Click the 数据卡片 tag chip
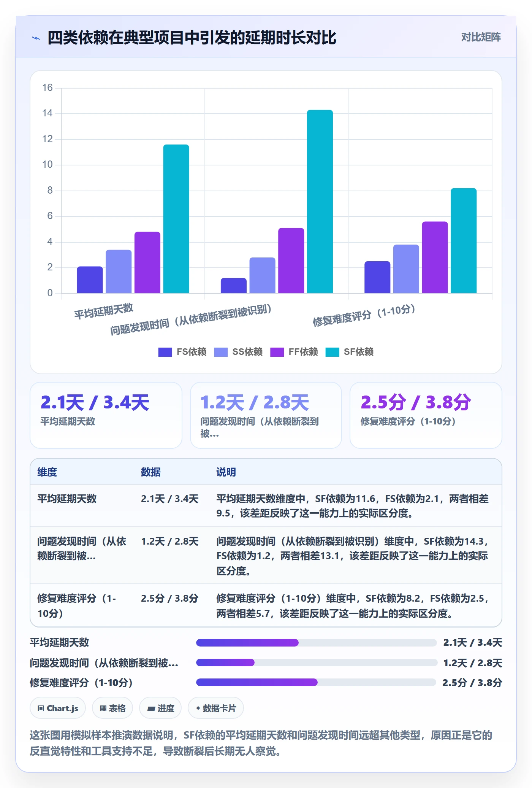 pos(216,708)
